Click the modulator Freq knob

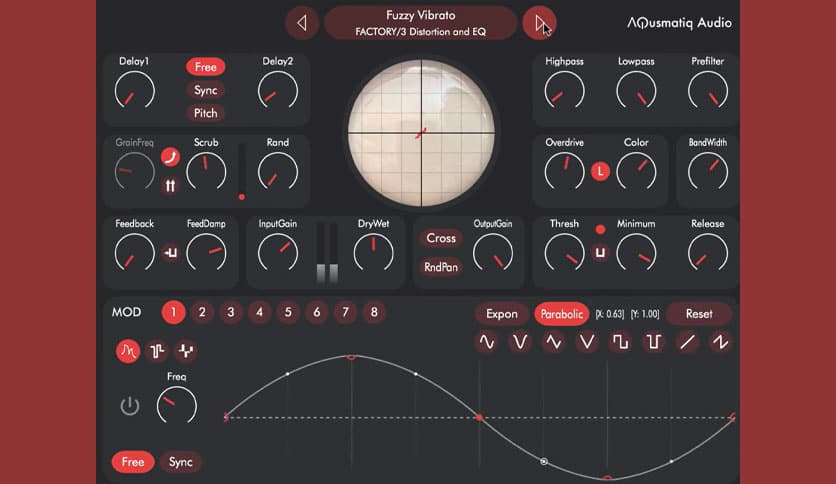pos(176,406)
